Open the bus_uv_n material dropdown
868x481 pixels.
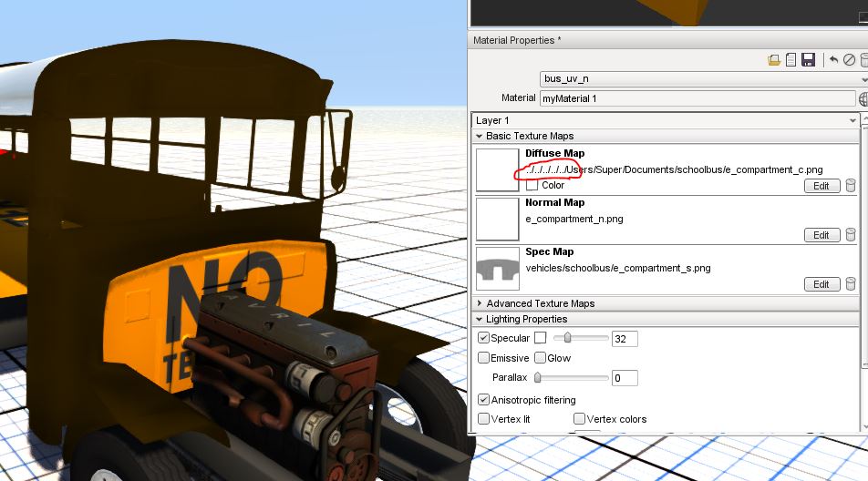703,79
